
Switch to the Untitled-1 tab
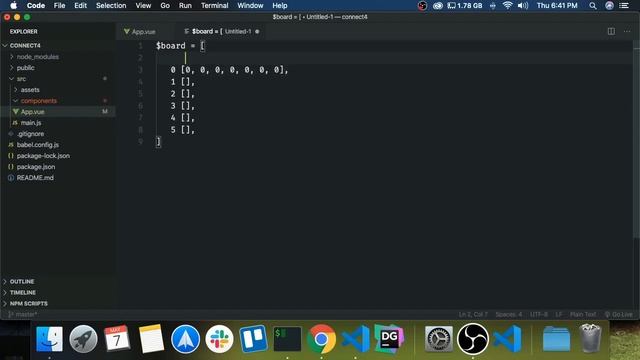point(222,31)
